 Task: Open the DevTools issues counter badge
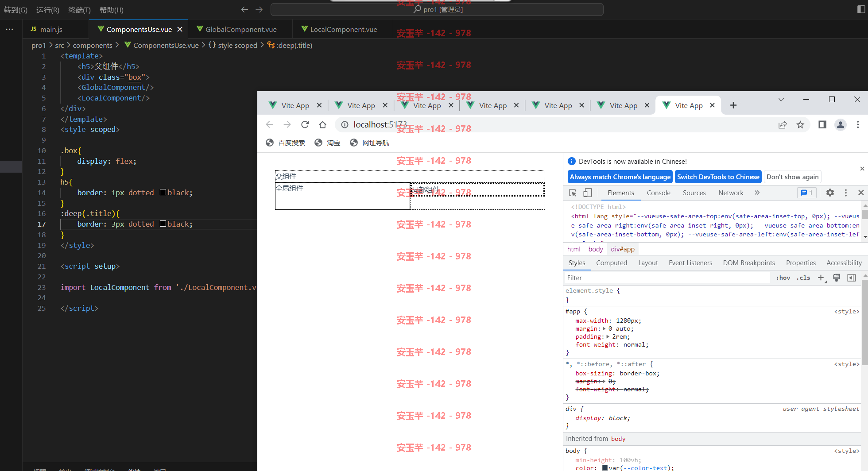coord(806,193)
